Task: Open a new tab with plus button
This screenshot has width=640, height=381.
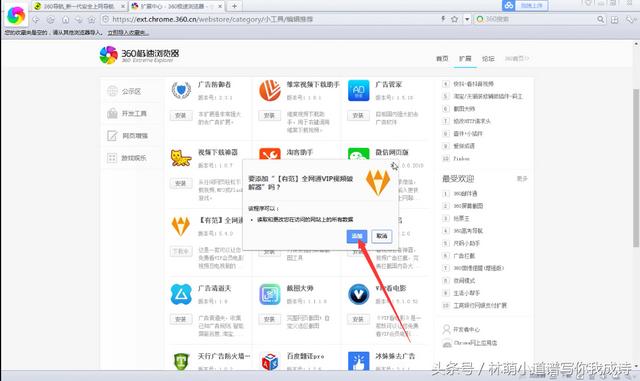Action: [x=234, y=6]
